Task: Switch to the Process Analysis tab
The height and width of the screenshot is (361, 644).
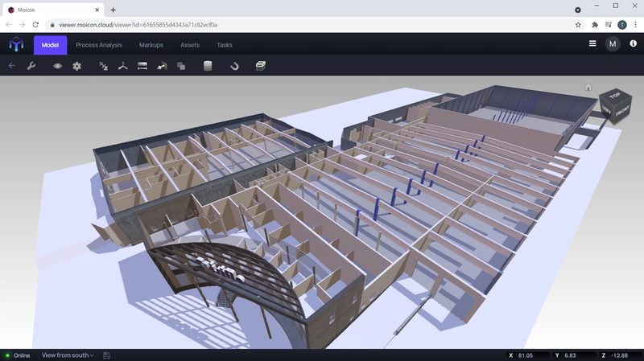Action: point(99,45)
